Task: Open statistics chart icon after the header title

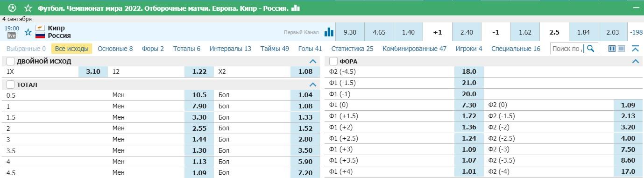Action: 296,8
